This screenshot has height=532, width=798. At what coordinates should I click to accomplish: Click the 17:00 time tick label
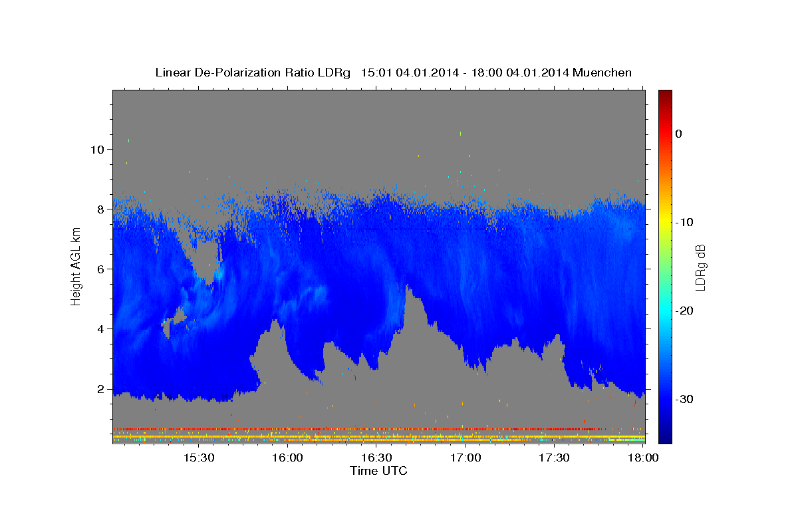(466, 458)
